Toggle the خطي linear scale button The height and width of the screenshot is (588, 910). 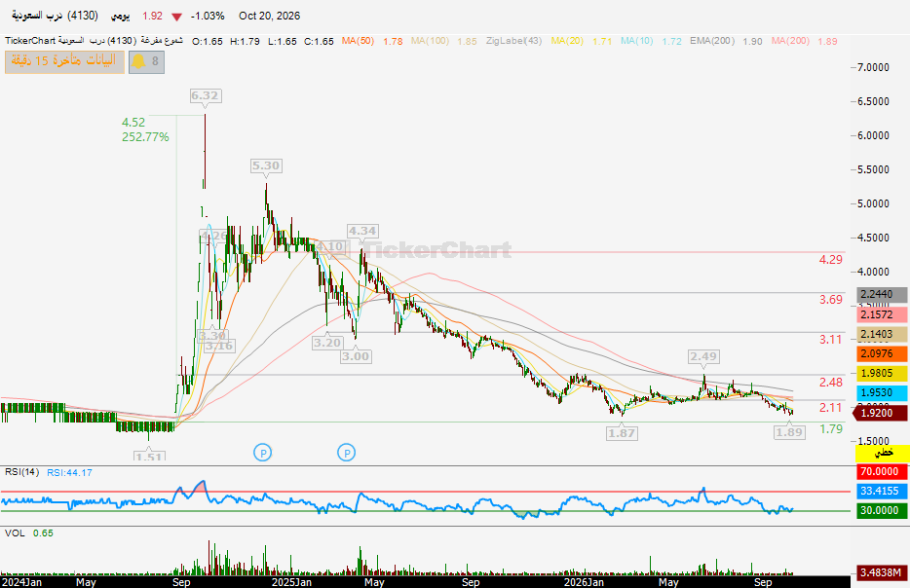[882, 453]
